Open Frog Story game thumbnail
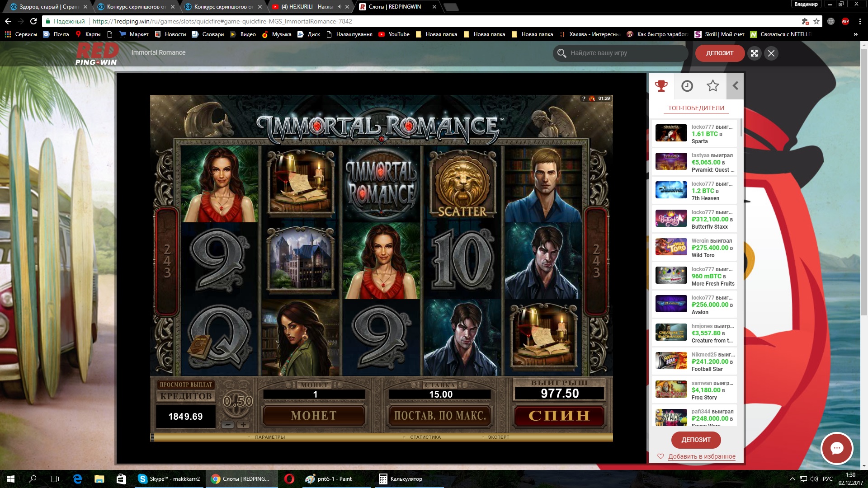The image size is (868, 488). 671,389
